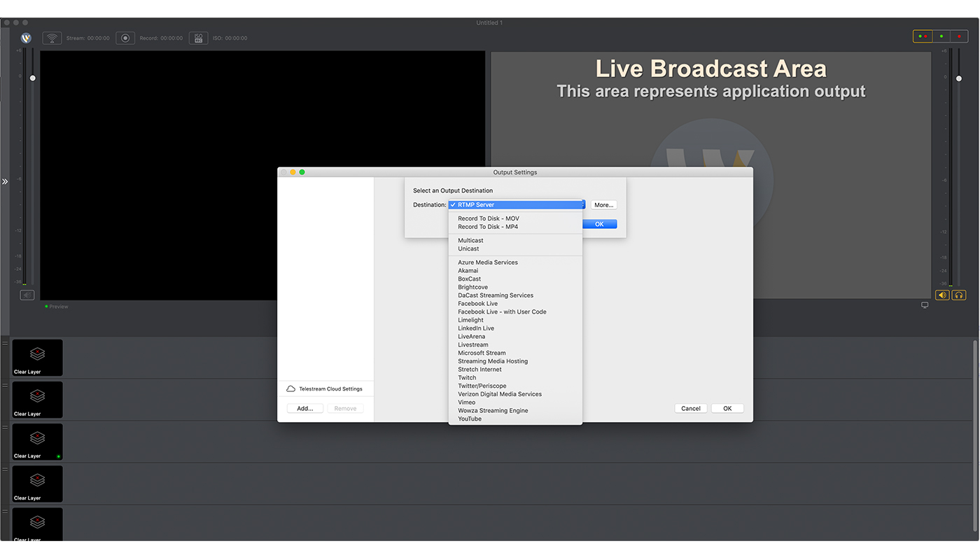980x560 pixels.
Task: Select green dot preview-only layout
Action: point(941,36)
